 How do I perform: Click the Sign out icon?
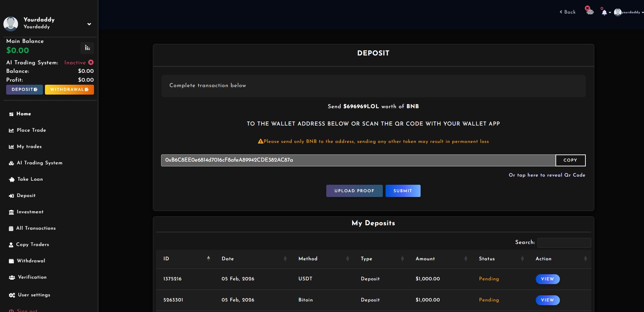pos(11,310)
